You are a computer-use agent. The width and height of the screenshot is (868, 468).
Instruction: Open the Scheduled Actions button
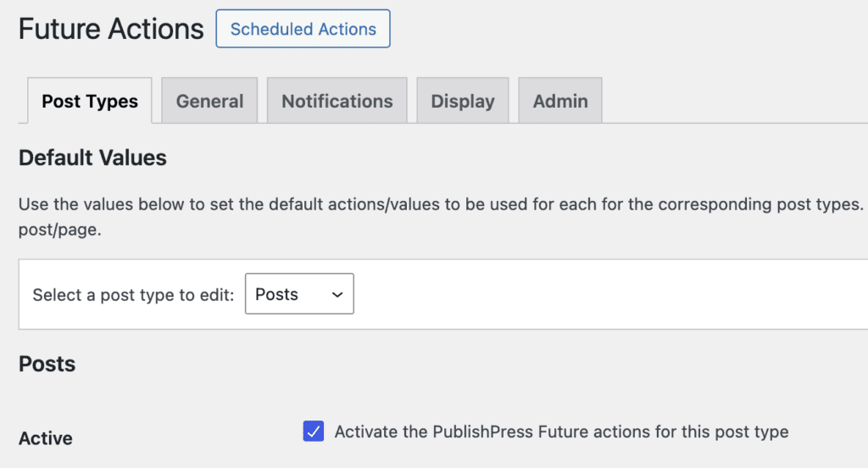coord(303,29)
